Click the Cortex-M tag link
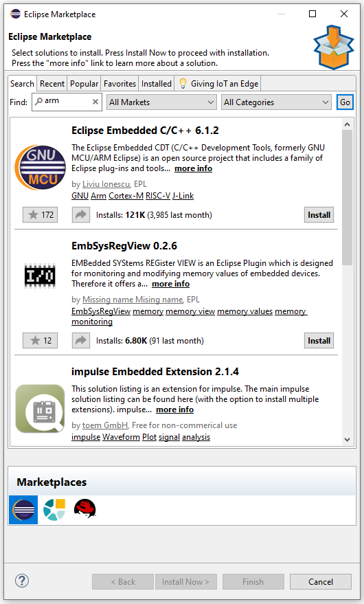The height and width of the screenshot is (604, 364). (126, 196)
